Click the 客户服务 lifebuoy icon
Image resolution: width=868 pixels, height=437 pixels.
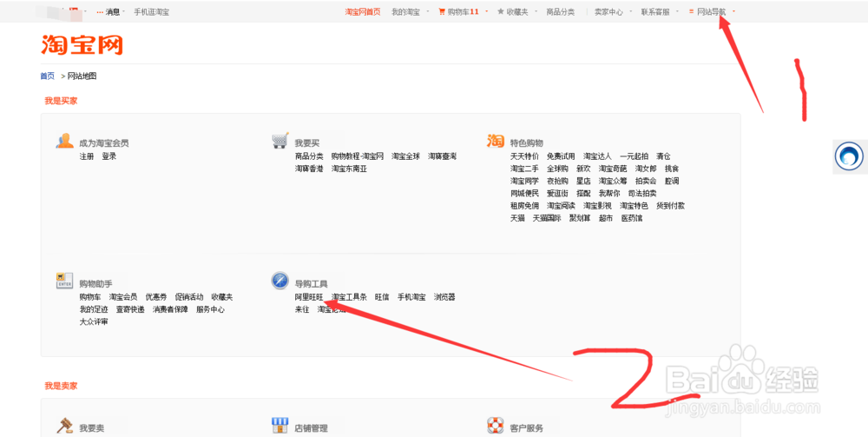(x=496, y=426)
